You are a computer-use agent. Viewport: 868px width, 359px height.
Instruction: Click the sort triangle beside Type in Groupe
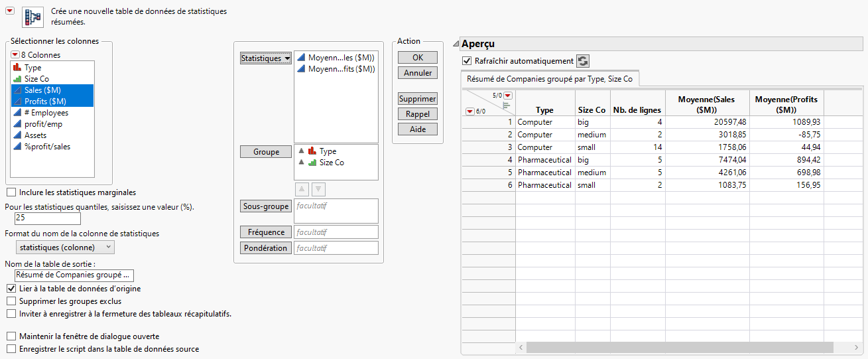(x=301, y=151)
